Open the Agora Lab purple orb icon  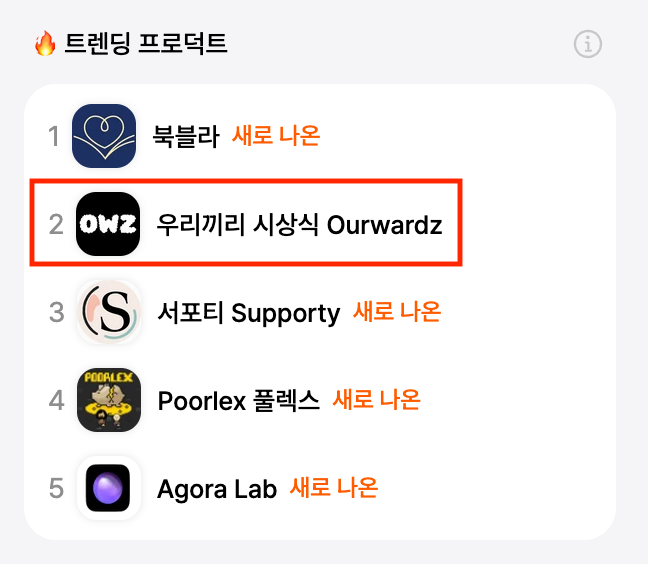[109, 488]
